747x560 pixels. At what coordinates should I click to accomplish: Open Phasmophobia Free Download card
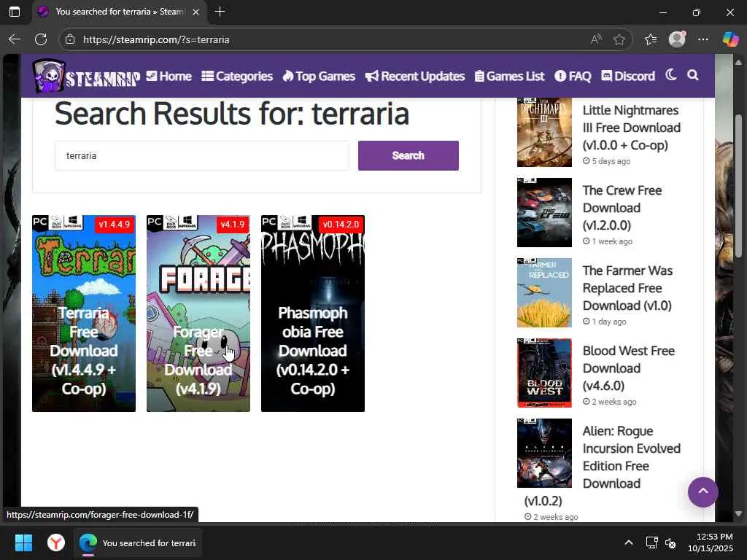click(x=312, y=314)
